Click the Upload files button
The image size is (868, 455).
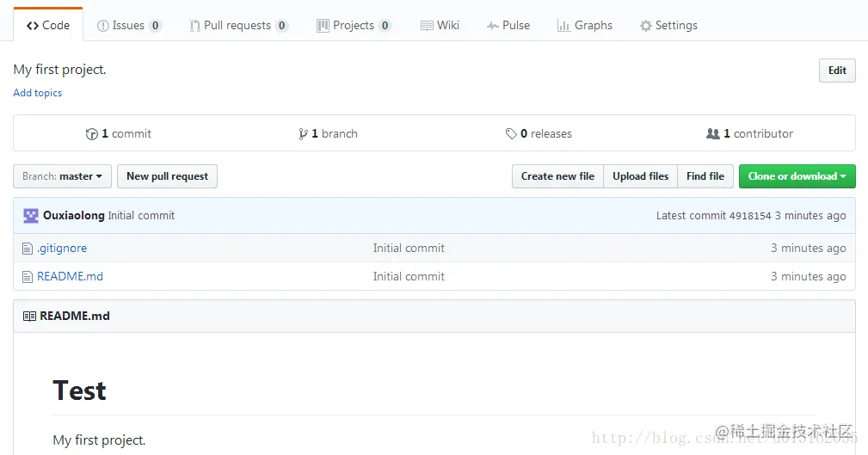pos(641,176)
